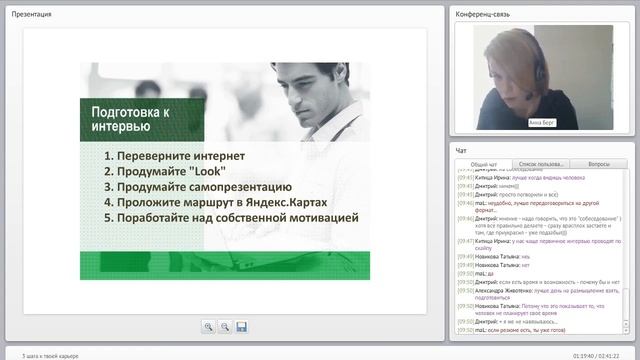Click the slide title Подготовка к интервью
Screen dimensions: 640x360
pos(131,119)
